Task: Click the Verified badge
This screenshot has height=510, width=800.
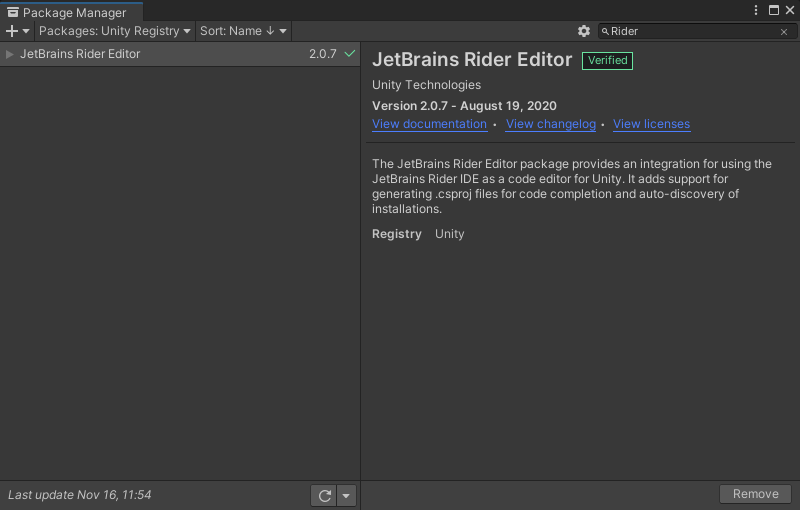Action: (x=607, y=61)
